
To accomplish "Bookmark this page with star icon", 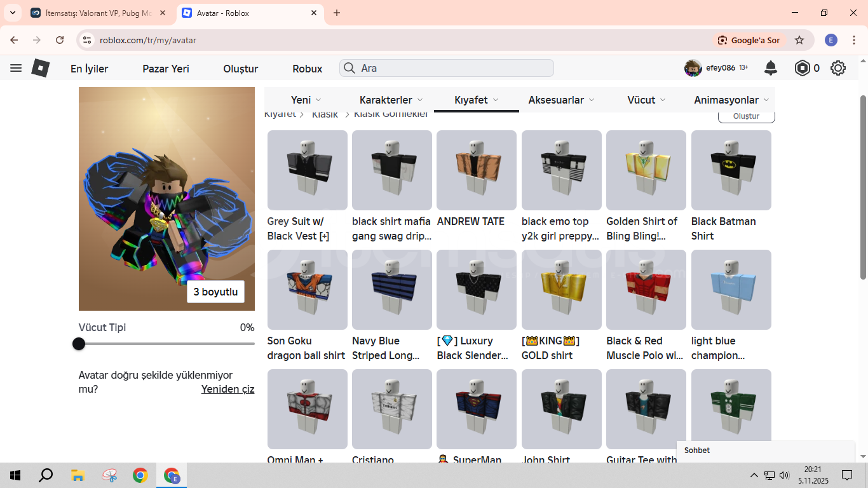I will click(x=799, y=40).
